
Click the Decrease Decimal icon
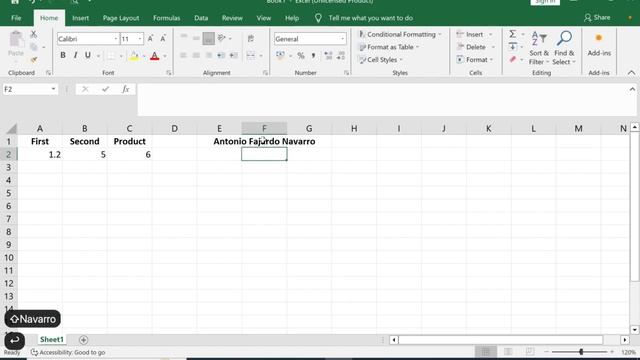(x=341, y=56)
